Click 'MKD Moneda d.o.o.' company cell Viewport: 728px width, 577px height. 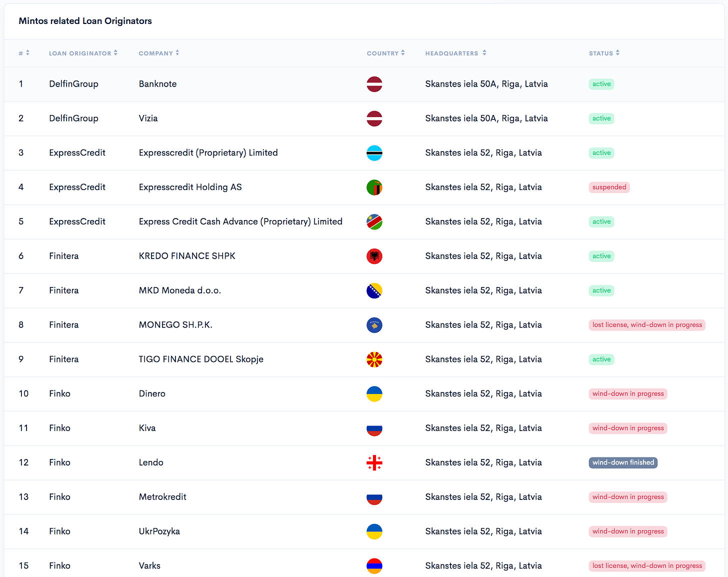[179, 290]
